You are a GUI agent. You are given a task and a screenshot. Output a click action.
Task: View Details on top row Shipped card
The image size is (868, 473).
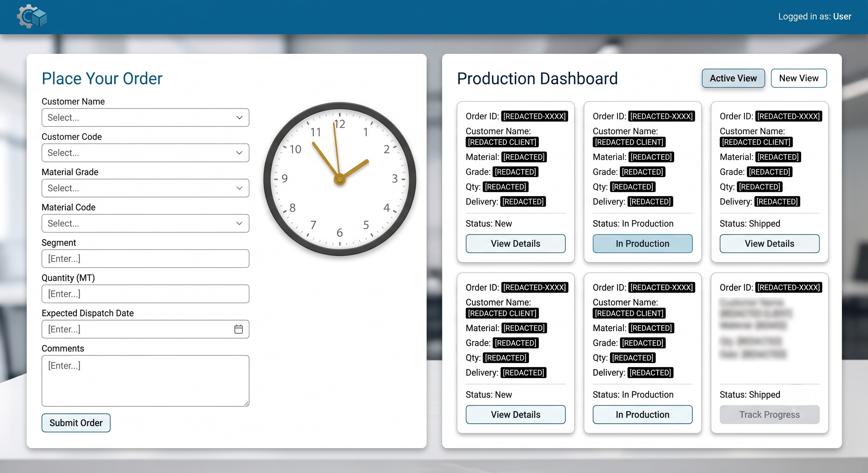tap(770, 243)
